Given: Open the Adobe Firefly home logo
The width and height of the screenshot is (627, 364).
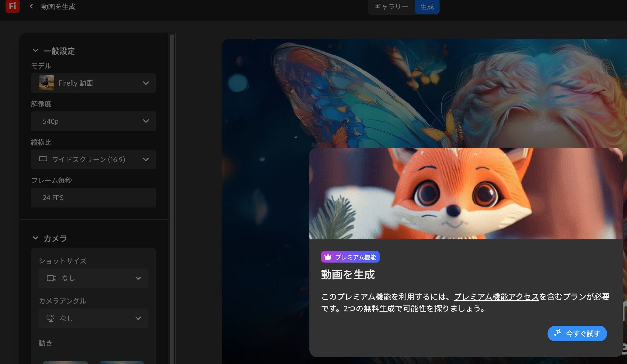Looking at the screenshot, I should (x=12, y=6).
